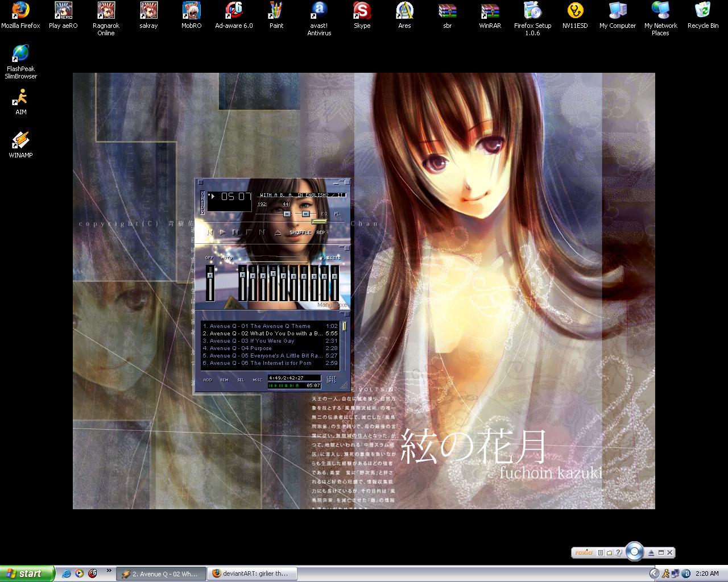Click the song position seek bar handle
The image size is (728, 582).
(319, 222)
